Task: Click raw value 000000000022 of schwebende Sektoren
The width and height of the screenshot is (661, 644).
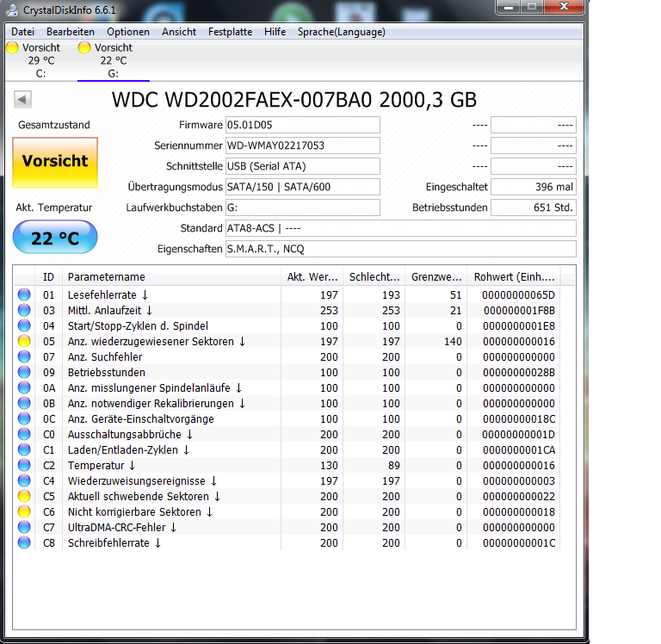Action: pos(519,497)
